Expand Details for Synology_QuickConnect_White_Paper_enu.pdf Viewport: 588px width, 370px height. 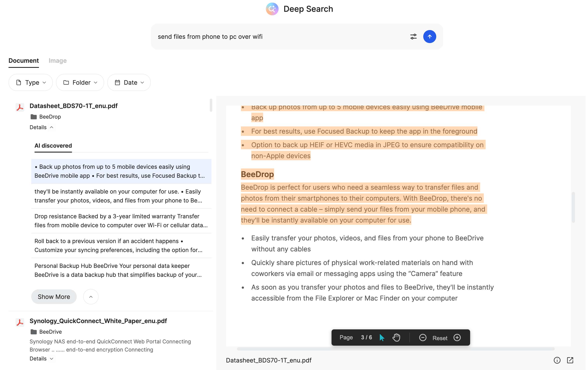[x=42, y=358]
